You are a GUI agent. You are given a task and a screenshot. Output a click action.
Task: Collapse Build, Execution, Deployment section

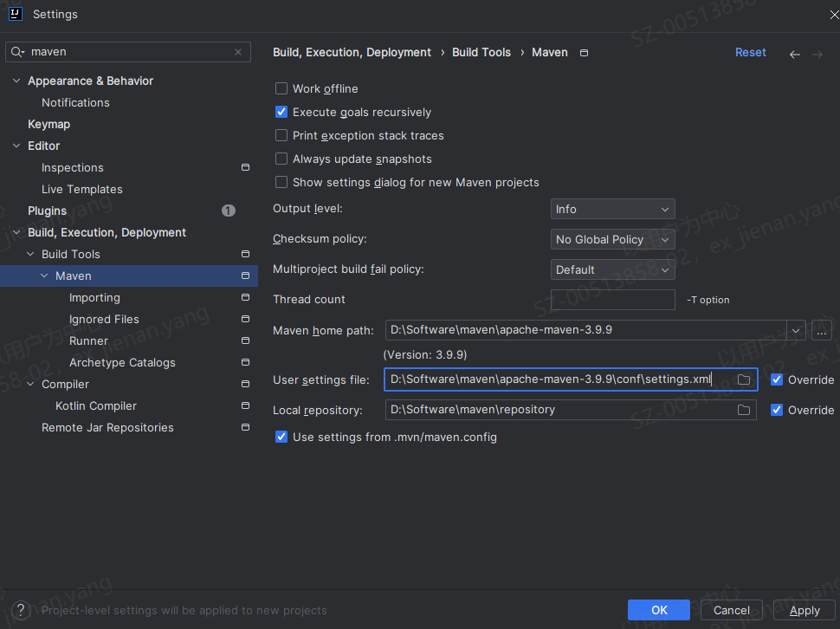16,232
